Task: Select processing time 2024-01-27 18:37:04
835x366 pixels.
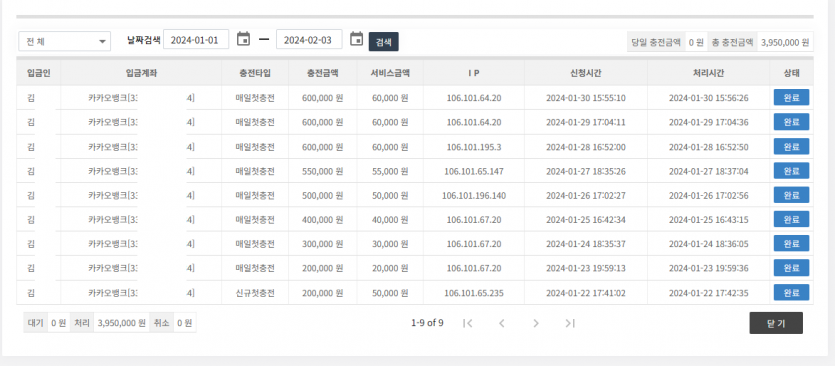Action: click(709, 171)
